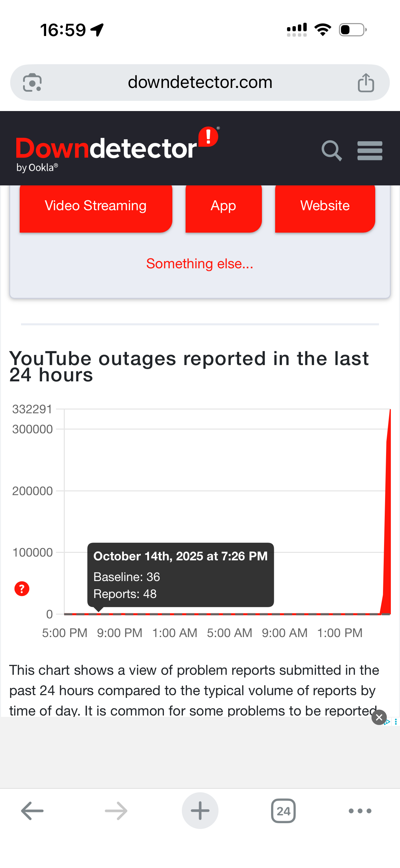Screen dimensions: 400x868
Task: Open the Downdetector hamburger menu
Action: point(369,150)
